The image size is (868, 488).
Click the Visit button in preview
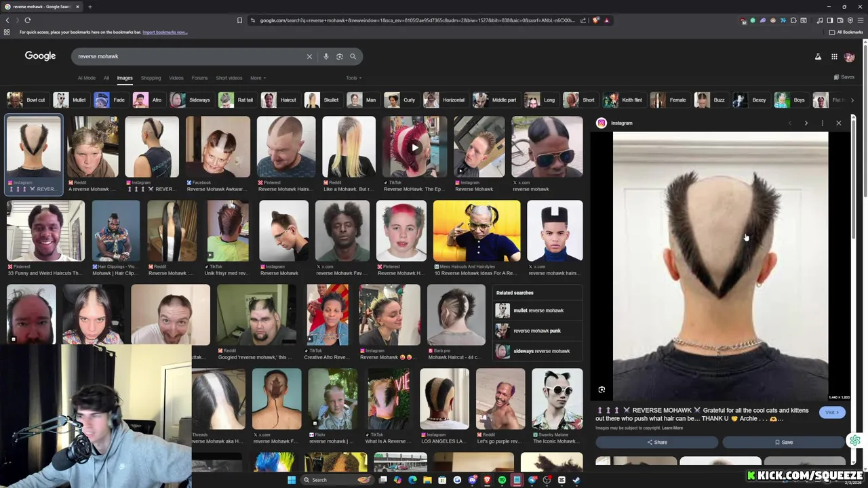click(x=832, y=412)
